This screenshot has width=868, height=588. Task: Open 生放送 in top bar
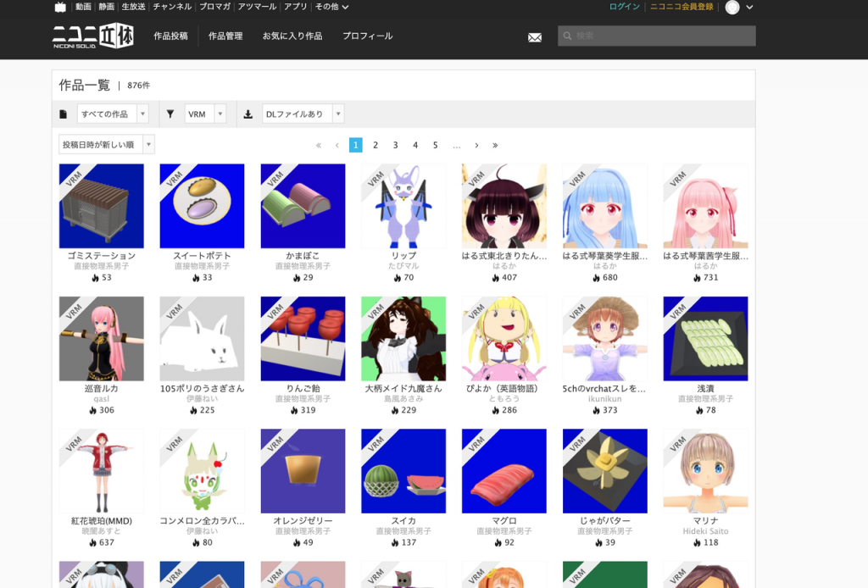(133, 7)
